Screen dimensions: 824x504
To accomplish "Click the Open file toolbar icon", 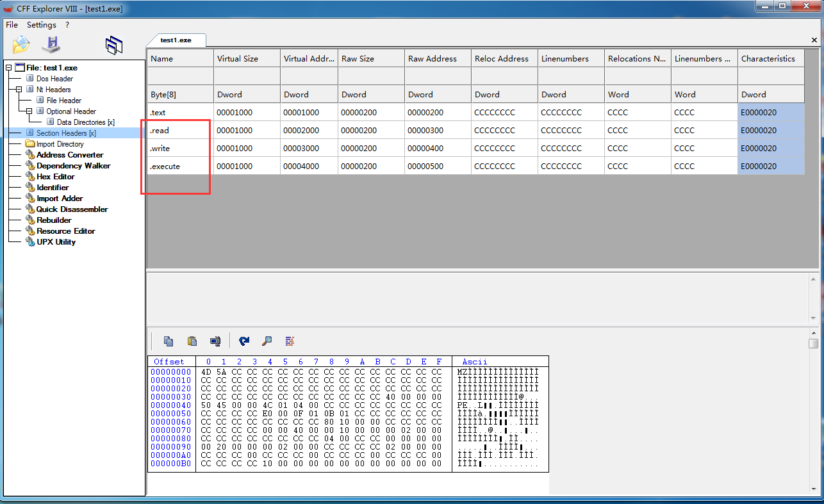I will coord(21,45).
